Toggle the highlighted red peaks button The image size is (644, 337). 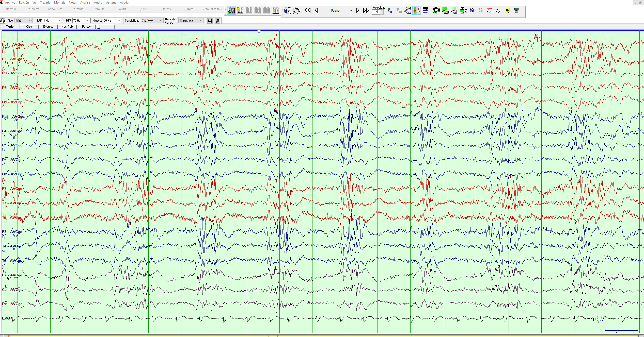[x=417, y=11]
